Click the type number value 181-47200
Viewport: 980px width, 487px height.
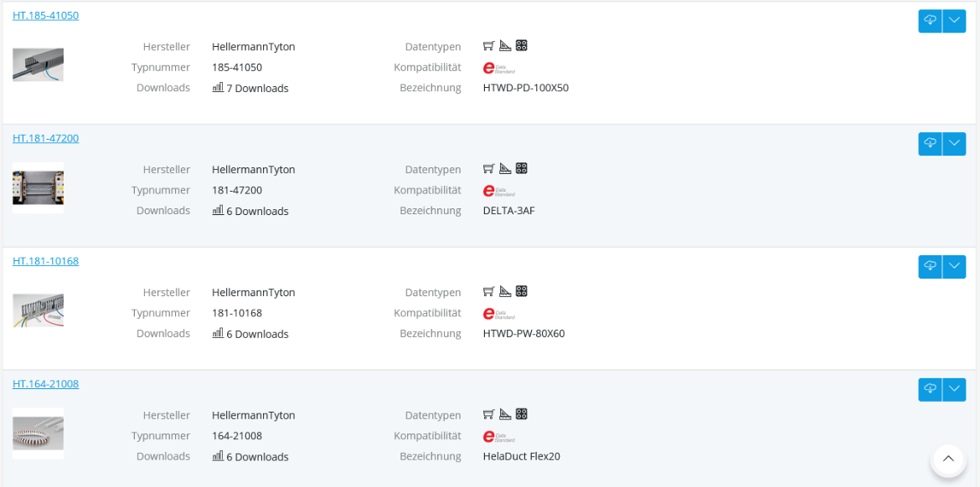237,191
